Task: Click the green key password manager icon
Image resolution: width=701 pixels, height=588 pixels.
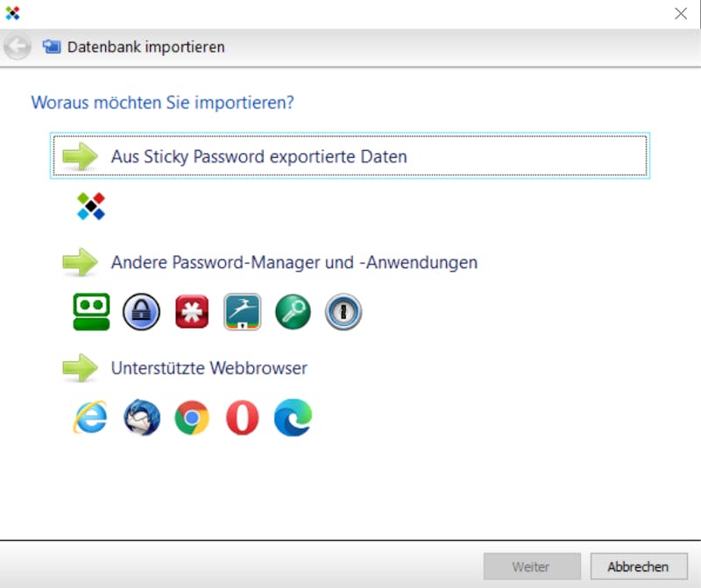Action: (x=293, y=312)
